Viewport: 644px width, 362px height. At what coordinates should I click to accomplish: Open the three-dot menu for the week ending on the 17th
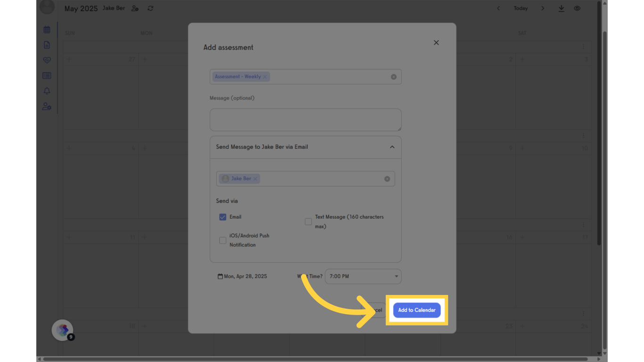583,225
